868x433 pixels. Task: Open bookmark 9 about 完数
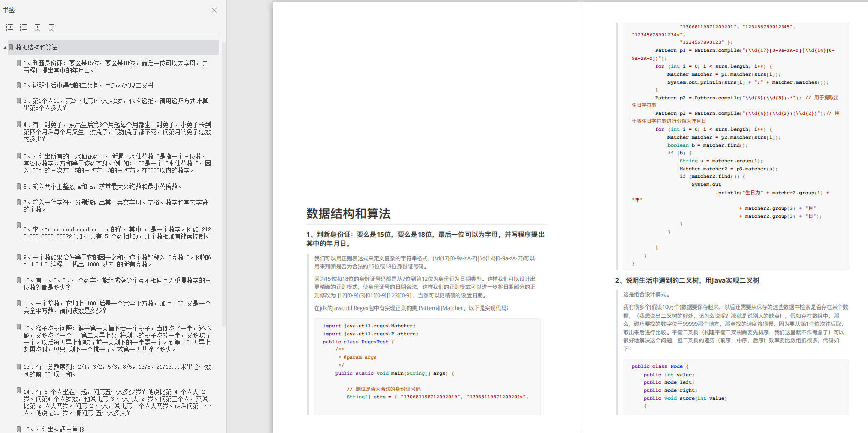click(117, 261)
